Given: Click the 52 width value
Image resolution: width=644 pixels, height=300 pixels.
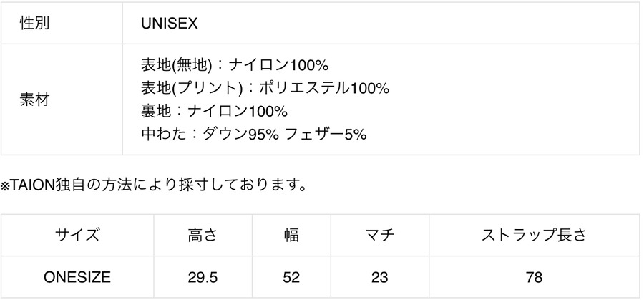Looking at the screenshot, I should (291, 276).
